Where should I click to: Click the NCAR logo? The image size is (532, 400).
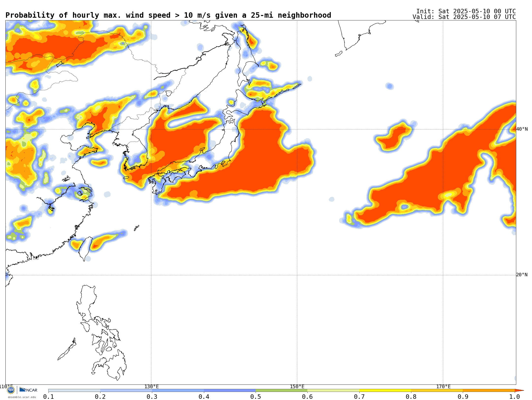(x=28, y=390)
